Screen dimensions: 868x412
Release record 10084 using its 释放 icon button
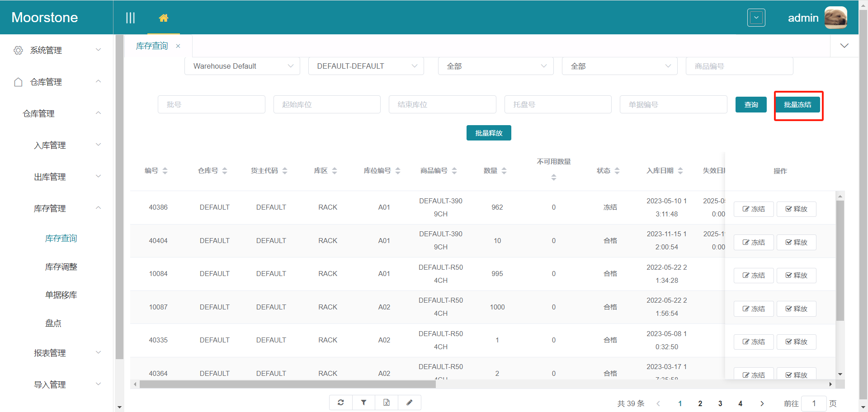pyautogui.click(x=796, y=275)
